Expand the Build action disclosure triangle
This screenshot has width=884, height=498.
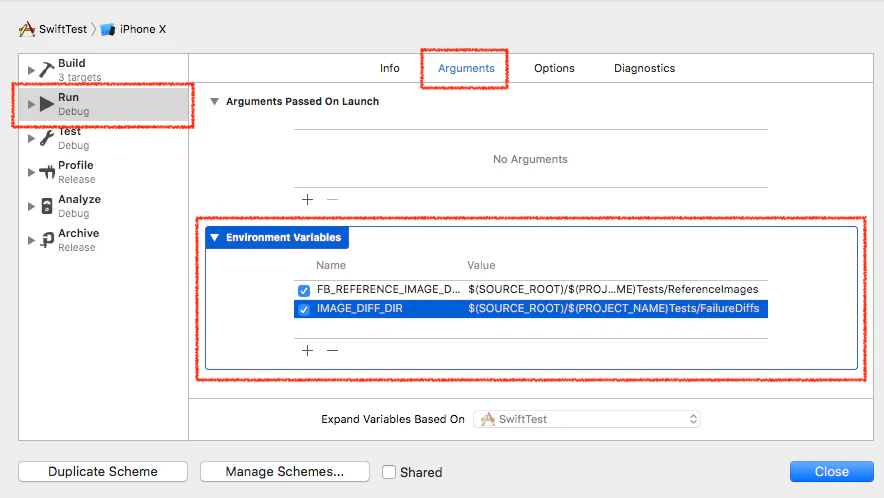pos(31,70)
